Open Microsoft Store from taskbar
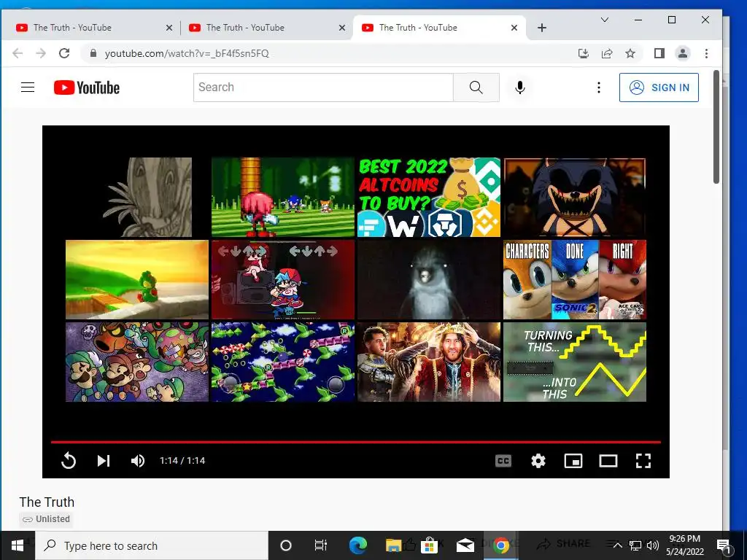Viewport: 747px width, 560px height. coord(429,545)
